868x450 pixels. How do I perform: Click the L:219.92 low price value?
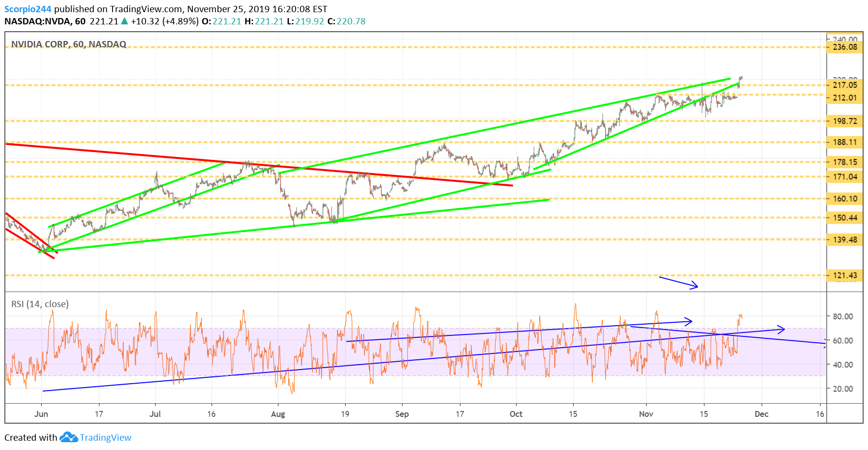pos(305,21)
